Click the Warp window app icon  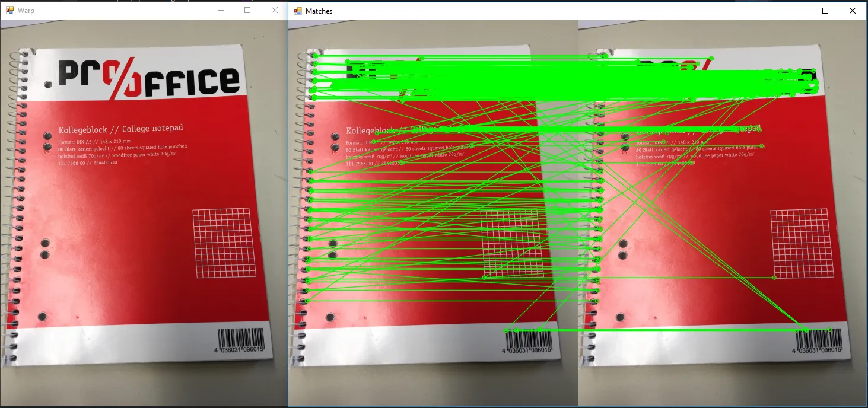coord(10,10)
